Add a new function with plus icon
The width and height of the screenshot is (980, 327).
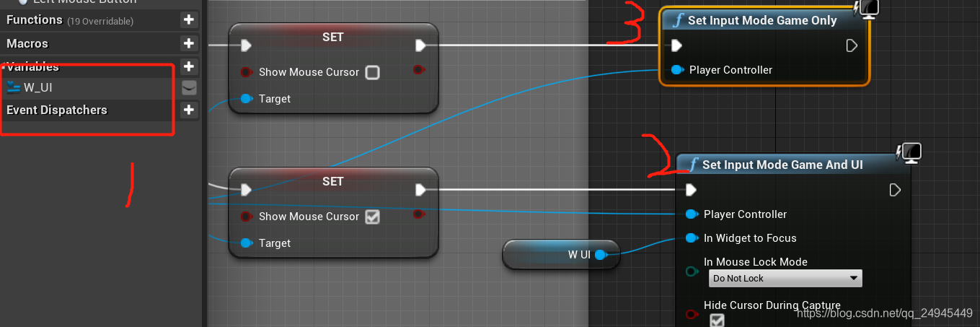click(189, 20)
